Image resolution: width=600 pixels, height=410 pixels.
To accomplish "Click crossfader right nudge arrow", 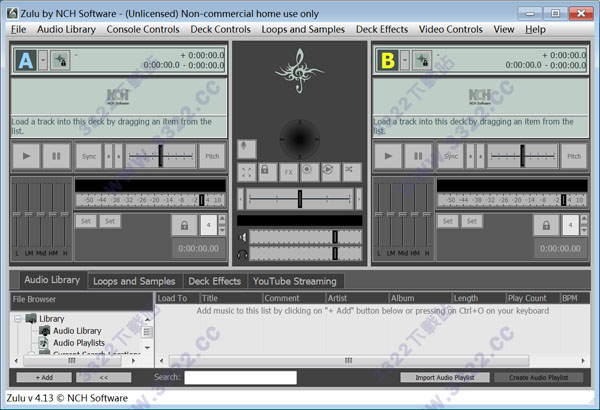I will pos(359,199).
